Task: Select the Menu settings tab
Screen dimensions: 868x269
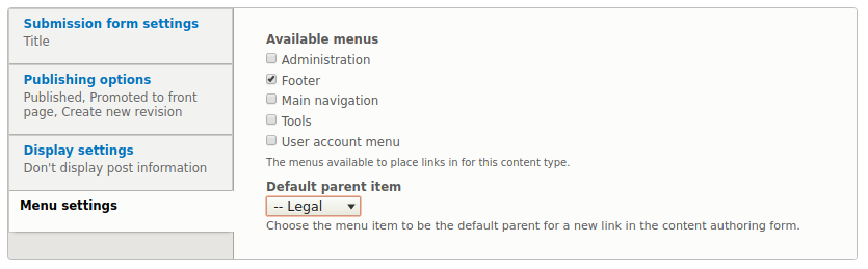Action: click(69, 206)
